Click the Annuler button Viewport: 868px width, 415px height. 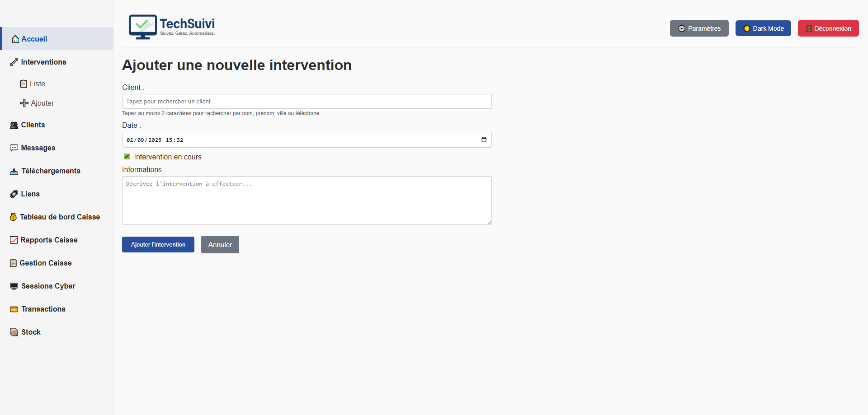click(x=220, y=244)
